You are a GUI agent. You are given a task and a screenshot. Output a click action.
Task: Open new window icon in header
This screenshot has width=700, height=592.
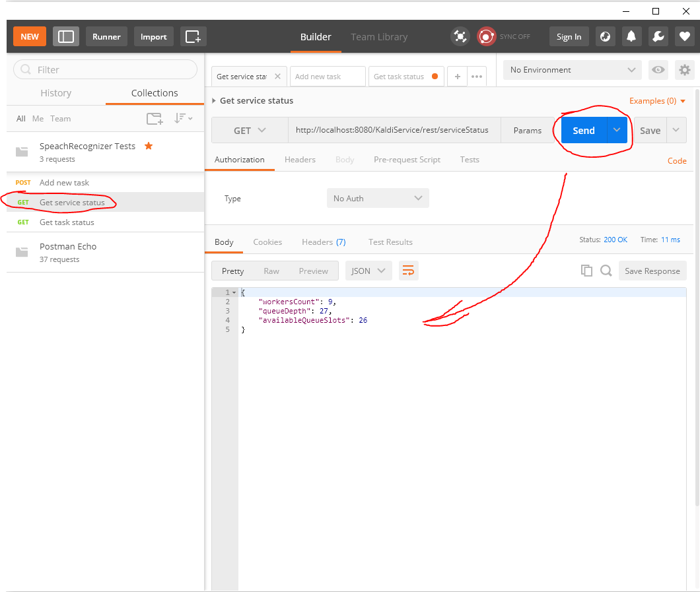tap(193, 36)
